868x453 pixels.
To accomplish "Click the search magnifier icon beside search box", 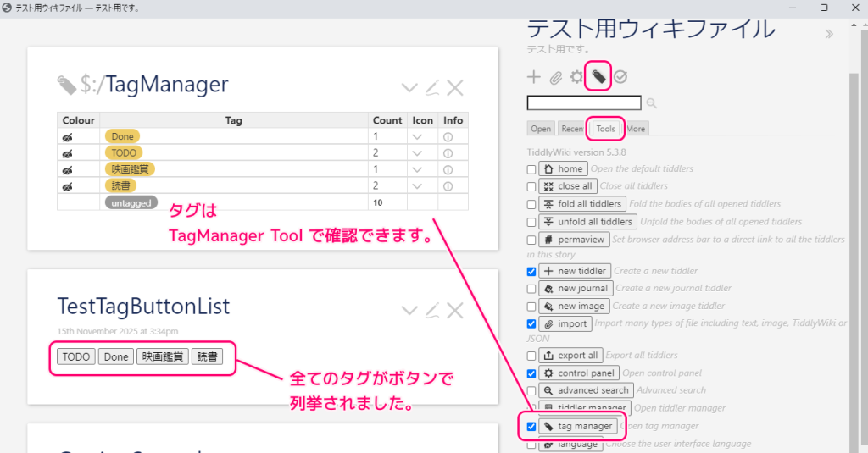I will tap(652, 103).
